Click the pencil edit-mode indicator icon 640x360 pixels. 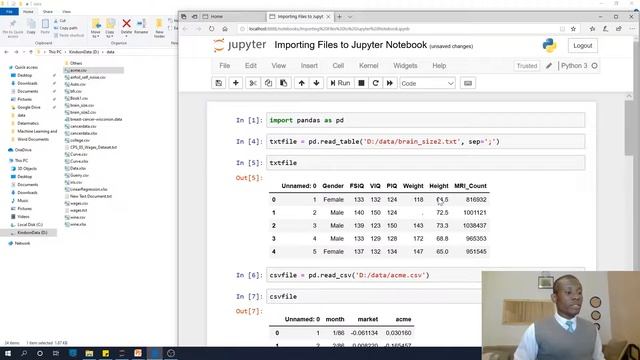click(549, 66)
